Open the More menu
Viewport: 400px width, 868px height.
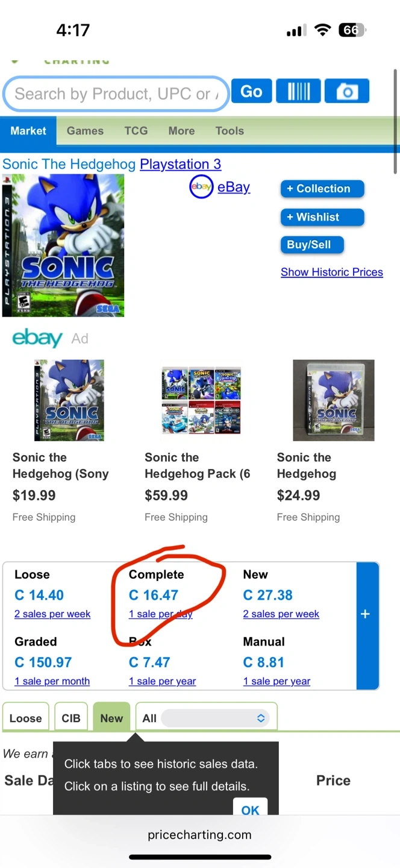pos(181,131)
